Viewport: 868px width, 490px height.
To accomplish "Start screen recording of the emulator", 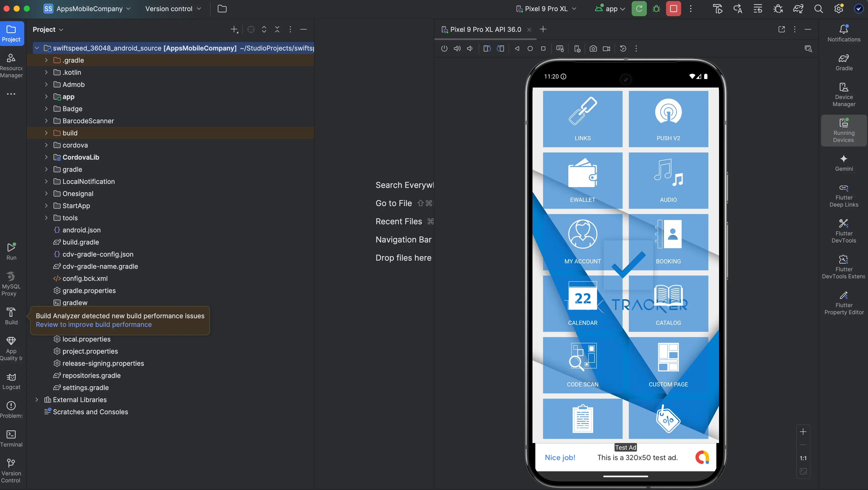I will (x=606, y=48).
